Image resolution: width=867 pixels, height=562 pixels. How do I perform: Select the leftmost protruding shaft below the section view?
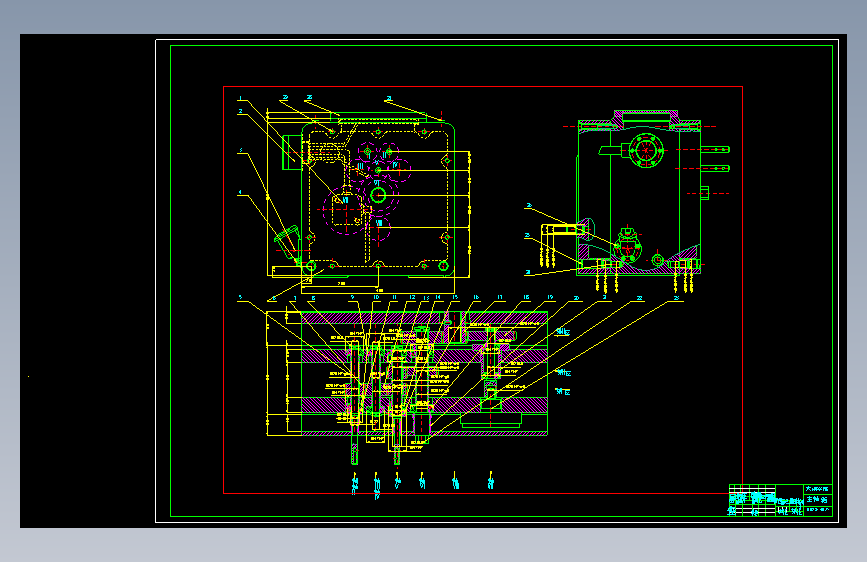354,449
